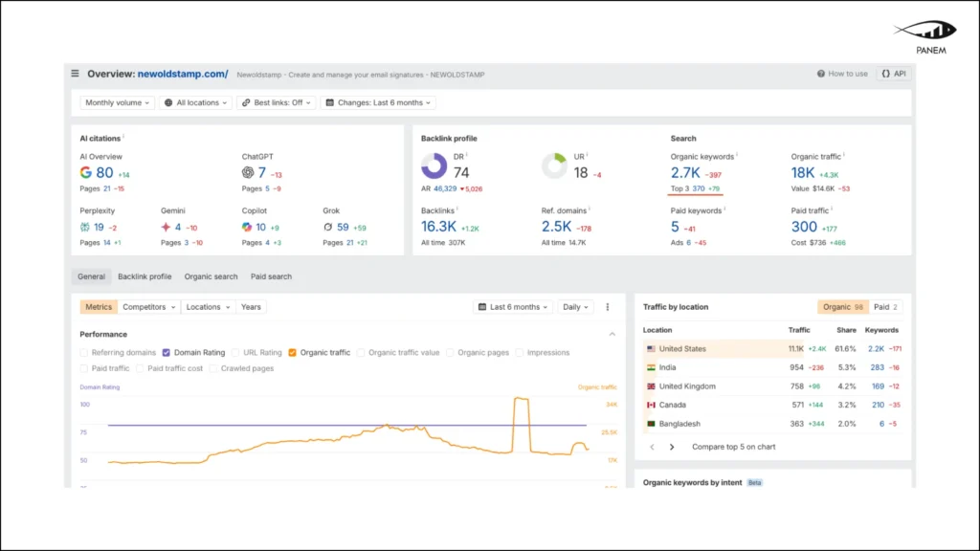Screen dimensions: 980x551
Task: Go to previous locations page arrow
Action: tap(652, 448)
